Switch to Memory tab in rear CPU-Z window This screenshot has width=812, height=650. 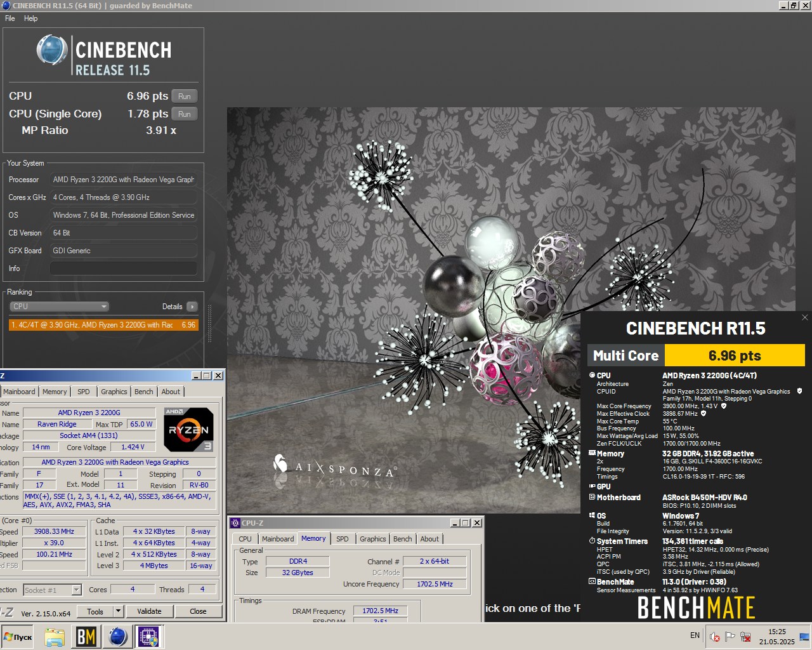pyautogui.click(x=55, y=392)
